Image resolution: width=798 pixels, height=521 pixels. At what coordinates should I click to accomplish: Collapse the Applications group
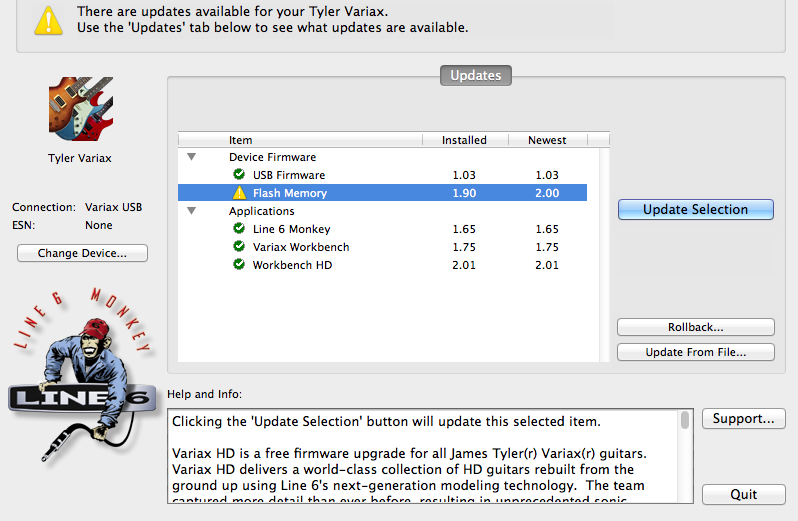(x=192, y=211)
